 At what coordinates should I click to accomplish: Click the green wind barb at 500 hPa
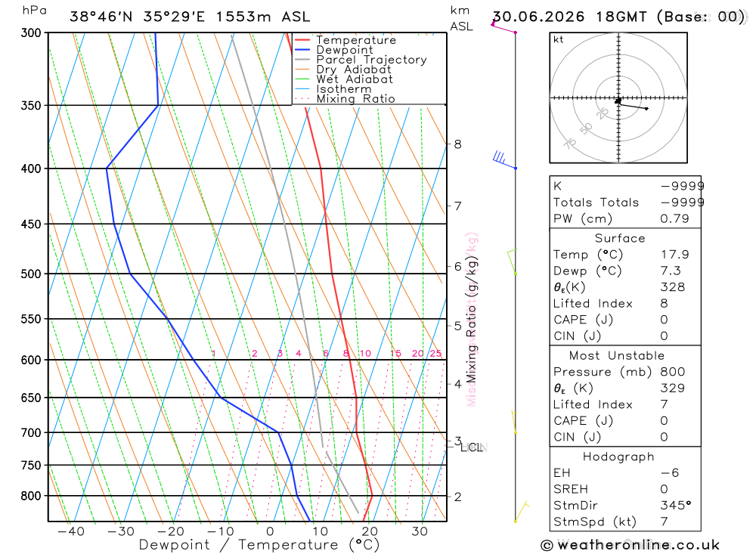point(512,262)
